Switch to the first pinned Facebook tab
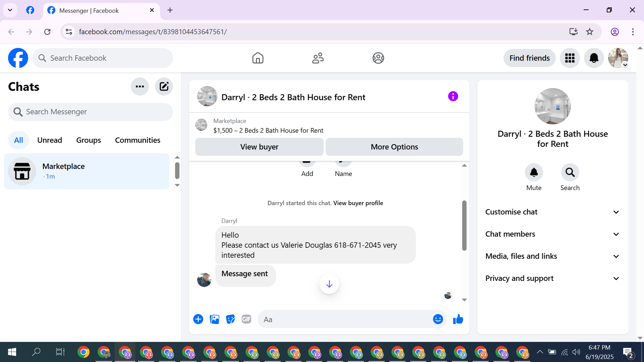This screenshot has height=362, width=644. (x=30, y=10)
